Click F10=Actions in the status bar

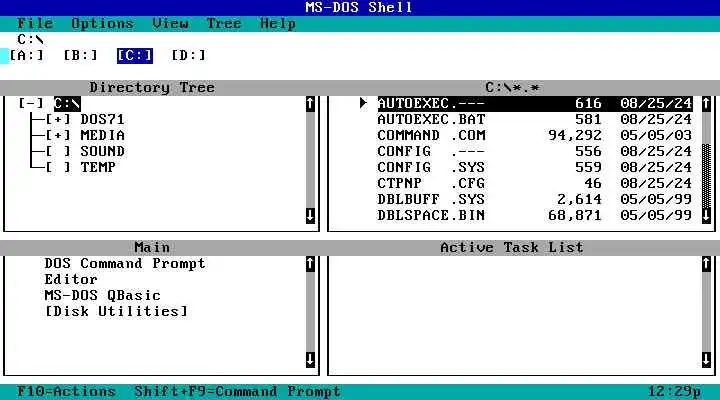coord(66,391)
